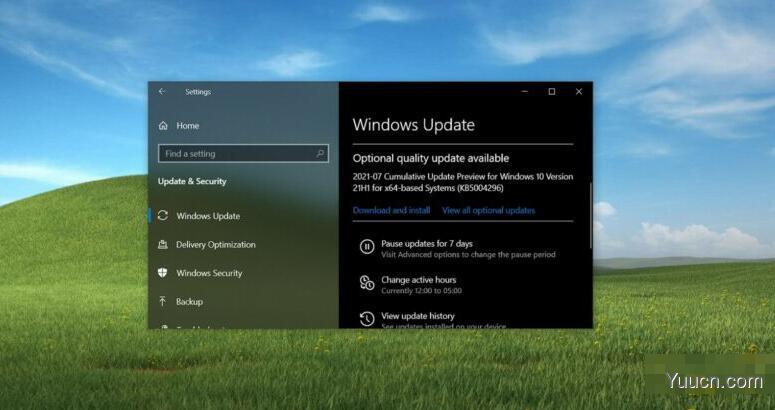The height and width of the screenshot is (410, 775).
Task: Open View update history
Action: pos(418,316)
